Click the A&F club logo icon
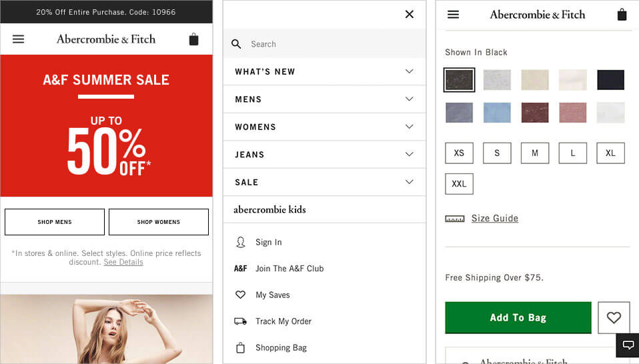This screenshot has width=639, height=364. [x=240, y=269]
